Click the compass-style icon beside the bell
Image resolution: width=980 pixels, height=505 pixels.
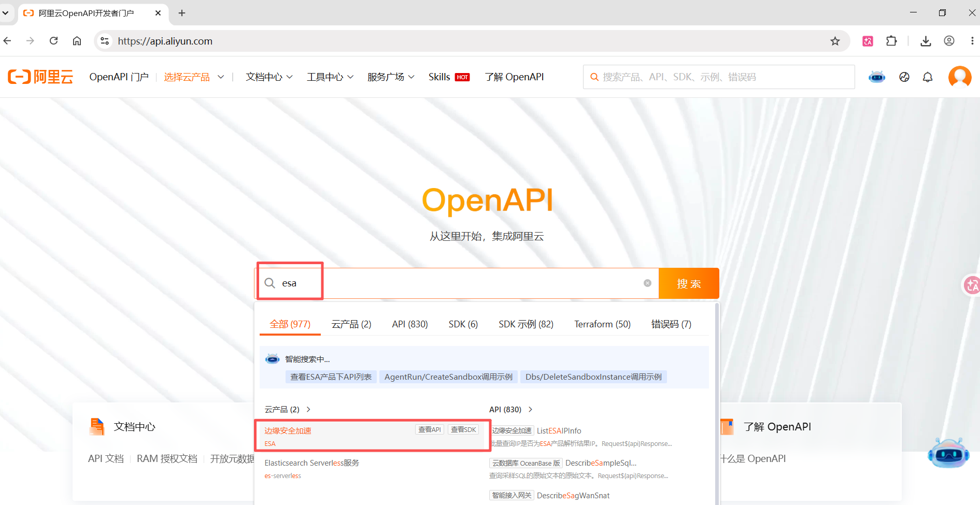(904, 77)
